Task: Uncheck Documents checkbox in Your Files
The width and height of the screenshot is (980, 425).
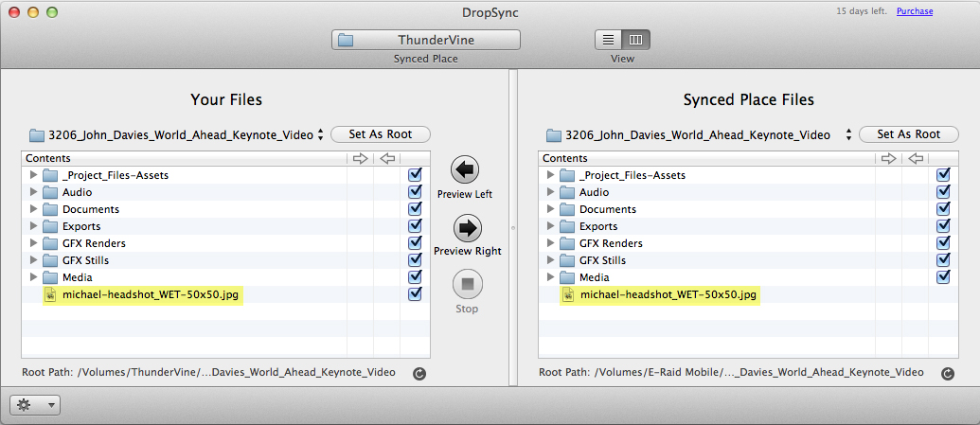Action: point(415,209)
